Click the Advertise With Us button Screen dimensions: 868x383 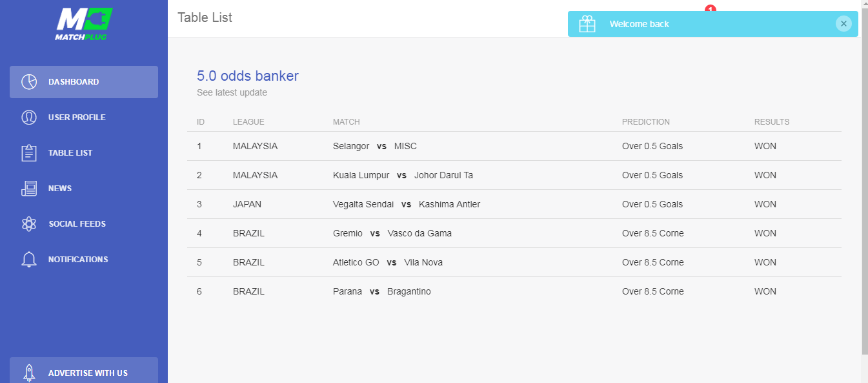point(84,370)
